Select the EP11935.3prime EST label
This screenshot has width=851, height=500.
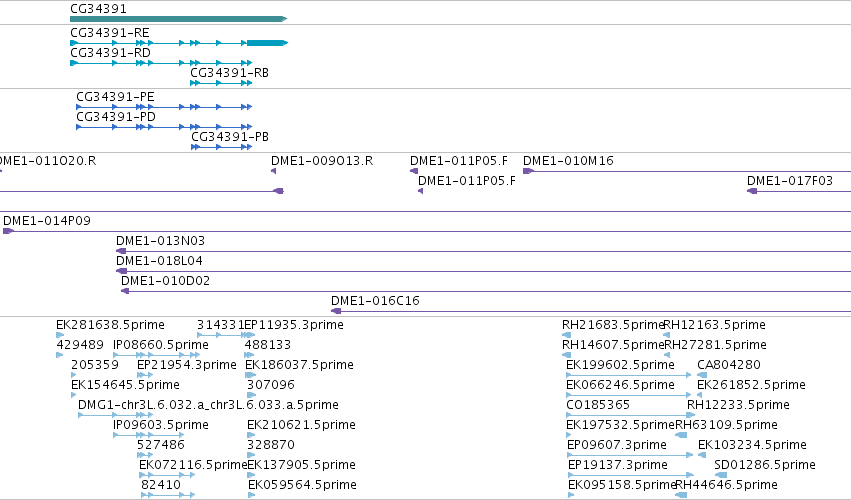(x=294, y=325)
